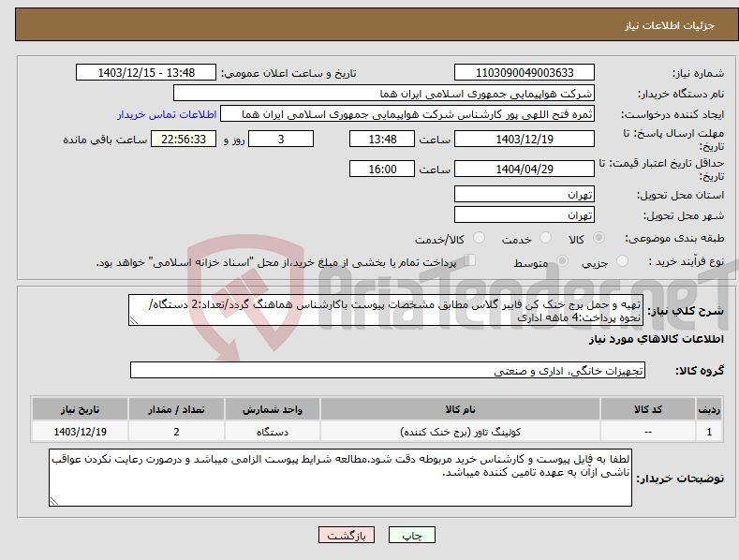Click the تعداد / مقدار column header

pyautogui.click(x=176, y=409)
